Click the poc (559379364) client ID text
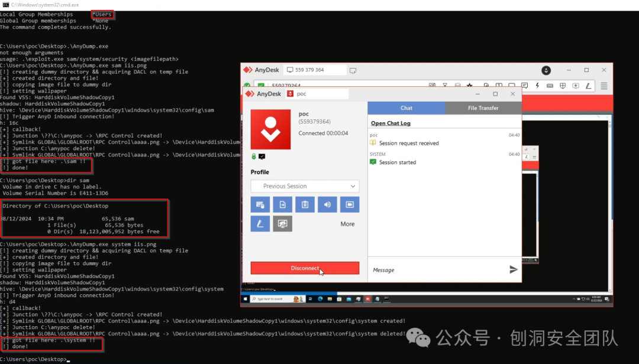Image resolution: width=639 pixels, height=364 pixels. point(314,122)
